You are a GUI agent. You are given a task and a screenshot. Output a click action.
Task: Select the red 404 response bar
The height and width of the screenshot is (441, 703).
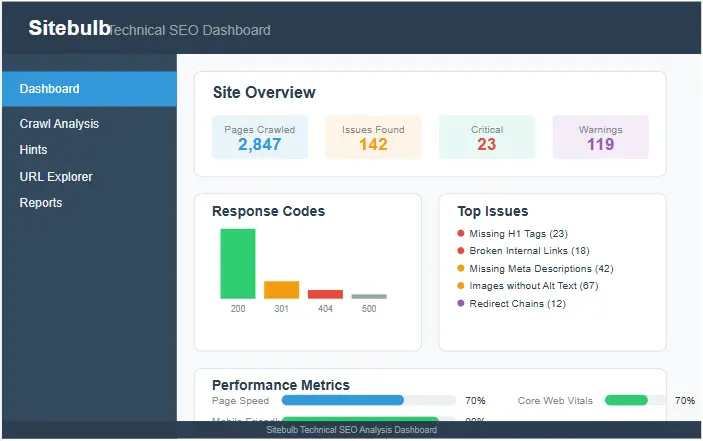click(325, 294)
